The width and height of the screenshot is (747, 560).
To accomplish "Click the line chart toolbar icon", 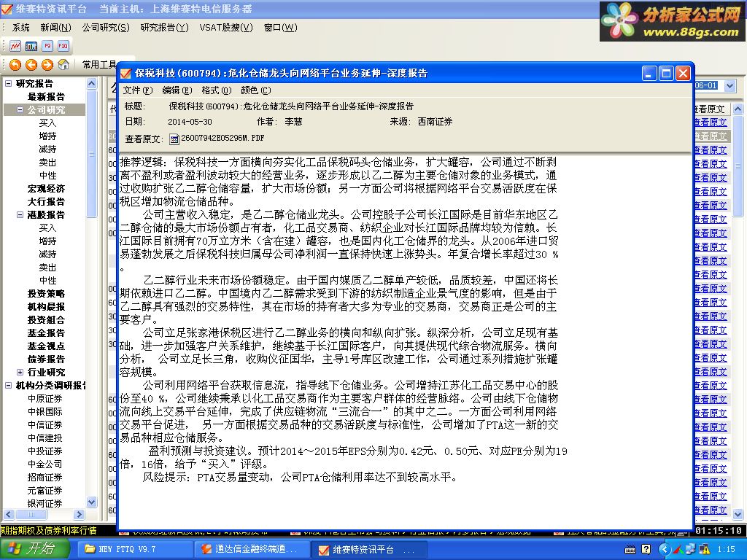I will pyautogui.click(x=15, y=46).
